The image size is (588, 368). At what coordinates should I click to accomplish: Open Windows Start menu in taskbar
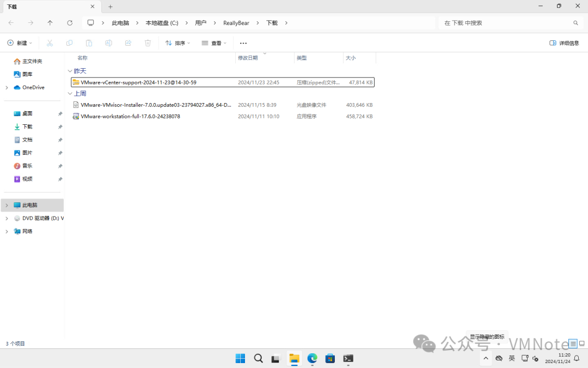[241, 358]
